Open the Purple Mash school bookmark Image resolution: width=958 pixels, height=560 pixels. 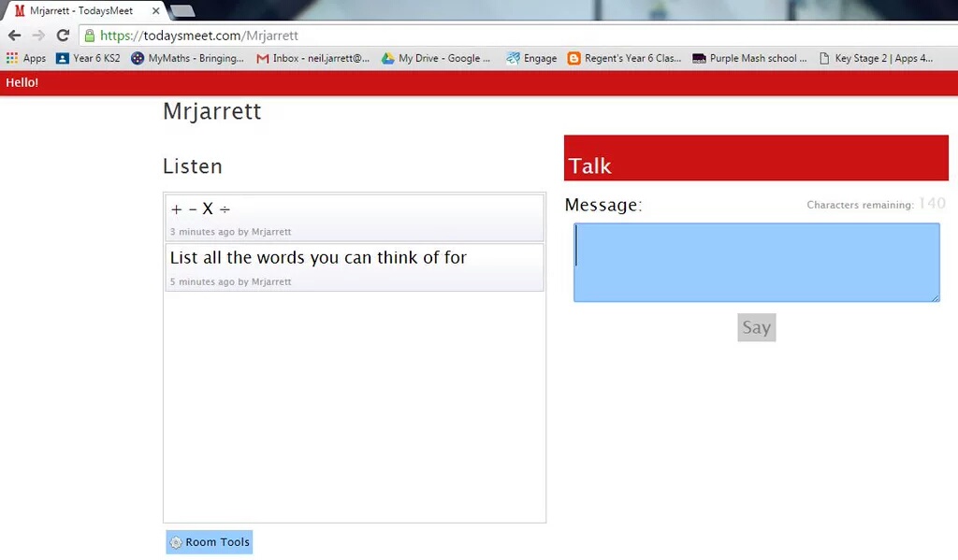749,58
